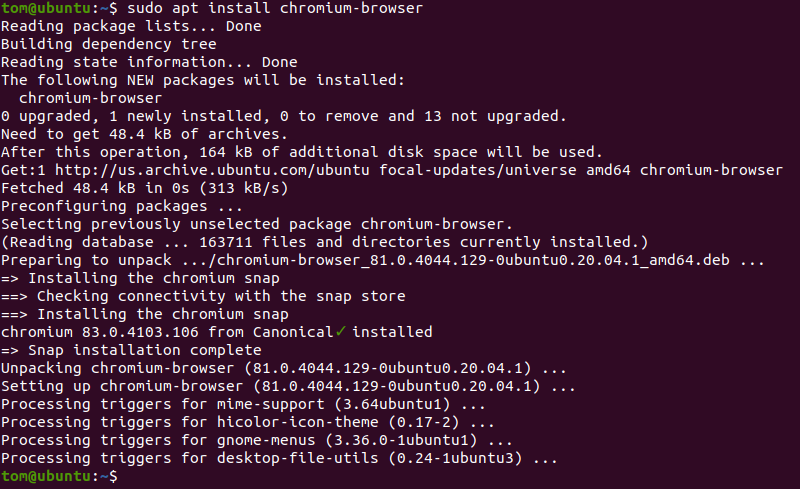800x489 pixels.
Task: Click the "Need to get 48.4 kB" line
Action: pyautogui.click(x=144, y=134)
